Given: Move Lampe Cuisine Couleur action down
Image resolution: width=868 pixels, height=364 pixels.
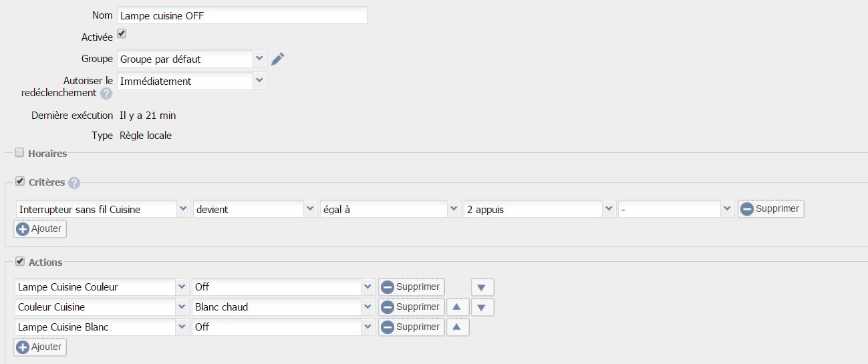Looking at the screenshot, I should point(482,287).
